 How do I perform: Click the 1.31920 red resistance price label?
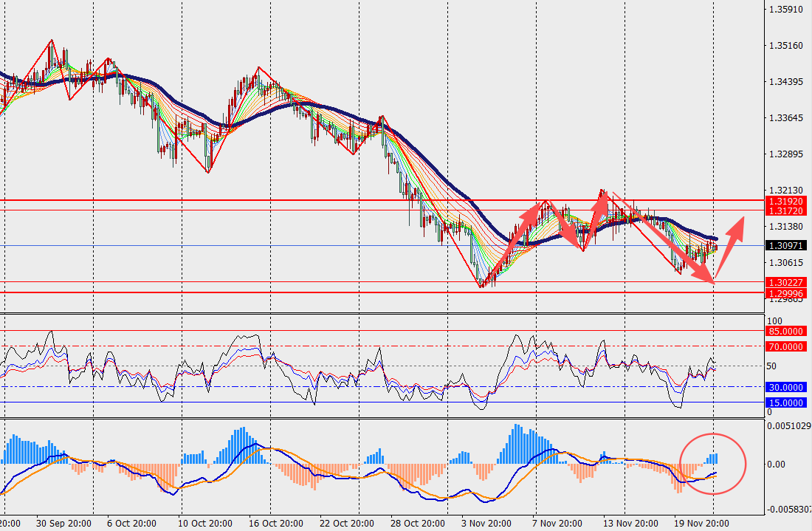pyautogui.click(x=785, y=201)
